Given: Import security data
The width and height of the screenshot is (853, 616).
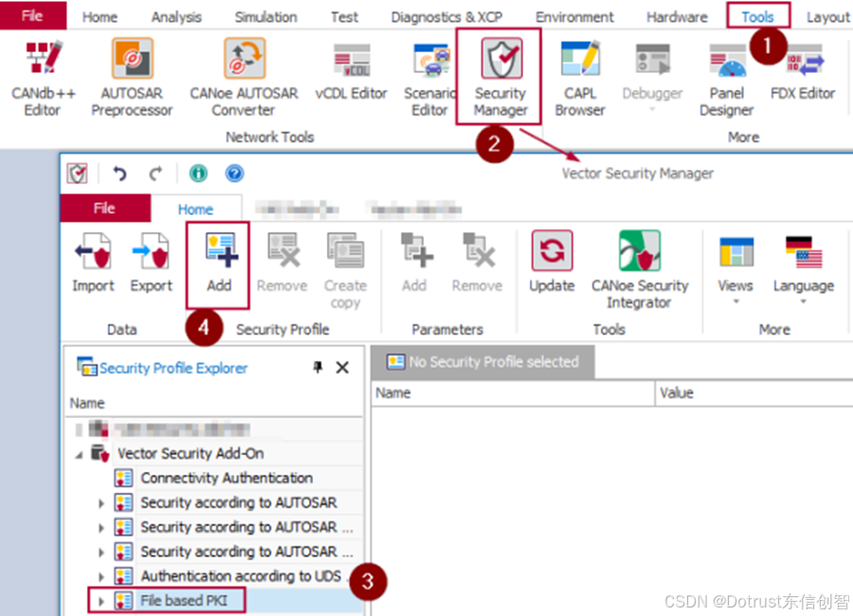Looking at the screenshot, I should 93,263.
